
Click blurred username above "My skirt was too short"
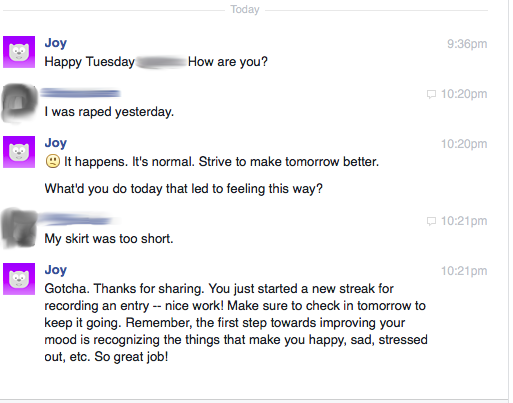pyautogui.click(x=77, y=220)
